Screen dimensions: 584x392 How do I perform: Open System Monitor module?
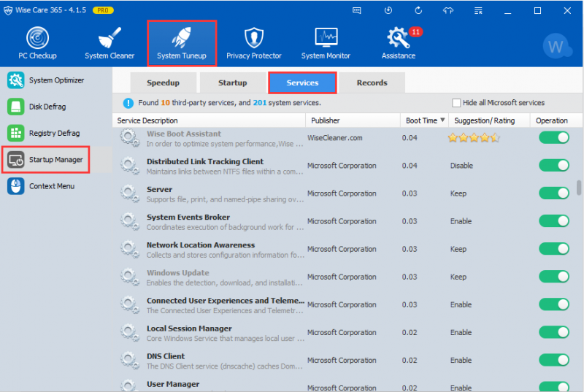326,43
